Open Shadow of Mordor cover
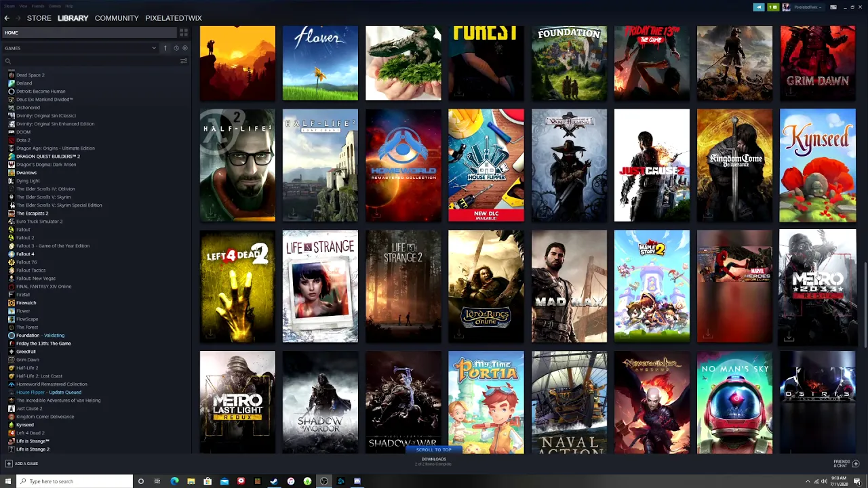The height and width of the screenshot is (488, 868). click(x=320, y=402)
